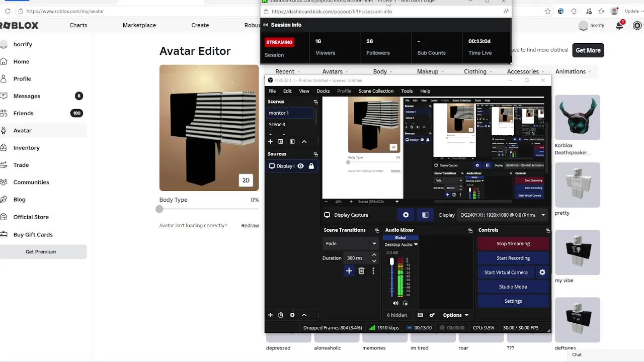Add a source with the plus icon under Sources
Viewport: 644px width, 362px height.
270,315
